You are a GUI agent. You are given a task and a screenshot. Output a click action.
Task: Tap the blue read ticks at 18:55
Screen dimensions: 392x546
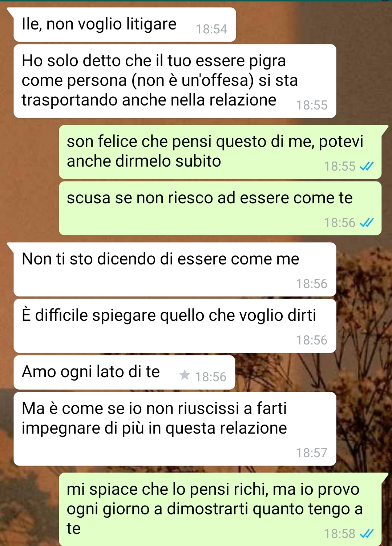[x=366, y=166]
